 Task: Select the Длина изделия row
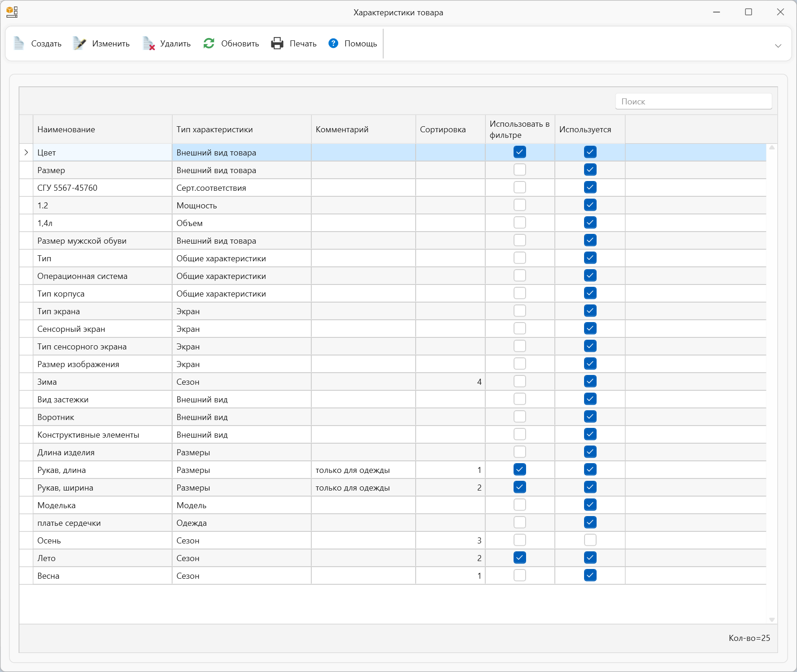pos(392,452)
